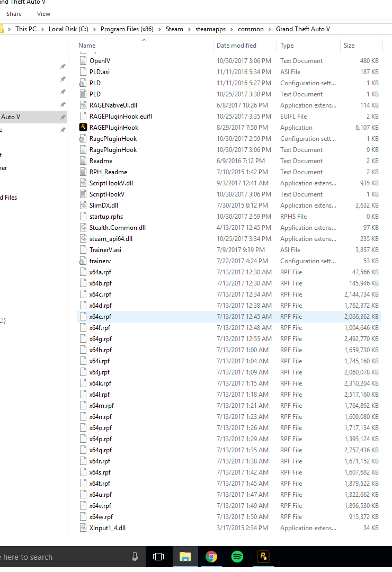This screenshot has width=392, height=572.
Task: Open the Rockstar app on the taskbar
Action: point(263,557)
